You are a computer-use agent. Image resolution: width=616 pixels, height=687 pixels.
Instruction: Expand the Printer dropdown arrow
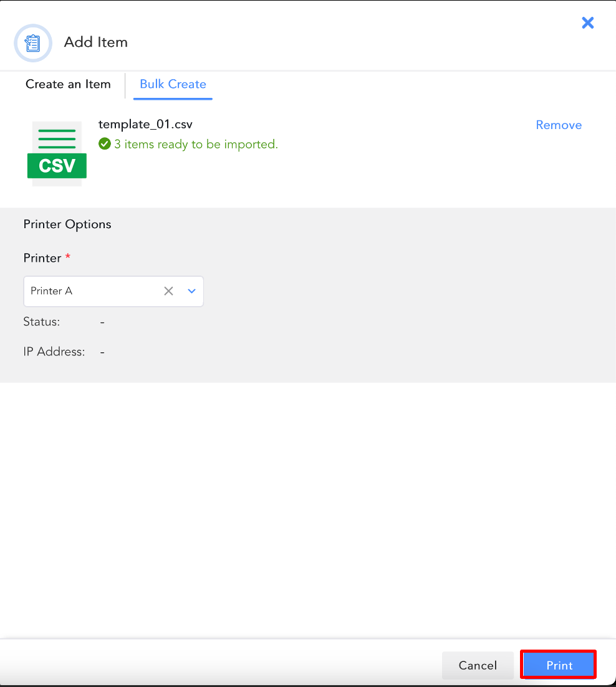[191, 291]
